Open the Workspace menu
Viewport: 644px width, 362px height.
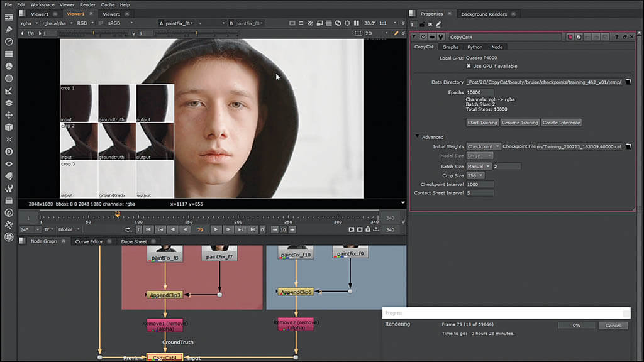coord(43,4)
